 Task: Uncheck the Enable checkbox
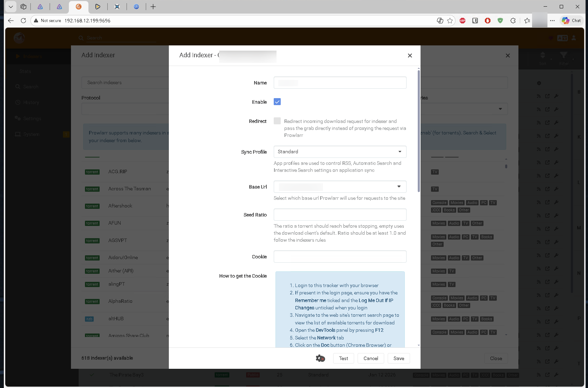pos(277,102)
